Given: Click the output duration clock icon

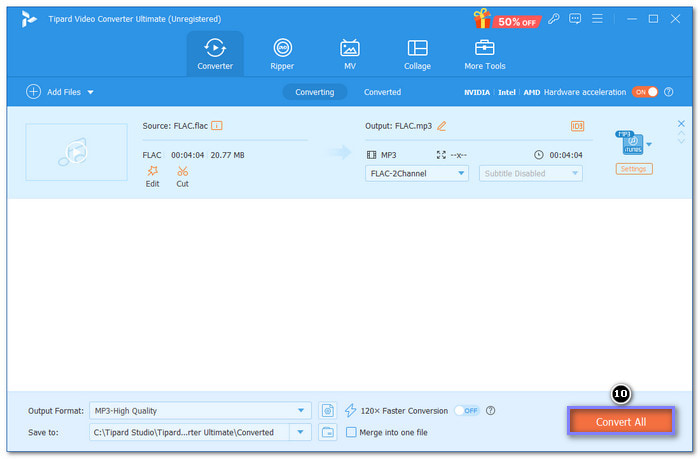Looking at the screenshot, I should pos(539,155).
